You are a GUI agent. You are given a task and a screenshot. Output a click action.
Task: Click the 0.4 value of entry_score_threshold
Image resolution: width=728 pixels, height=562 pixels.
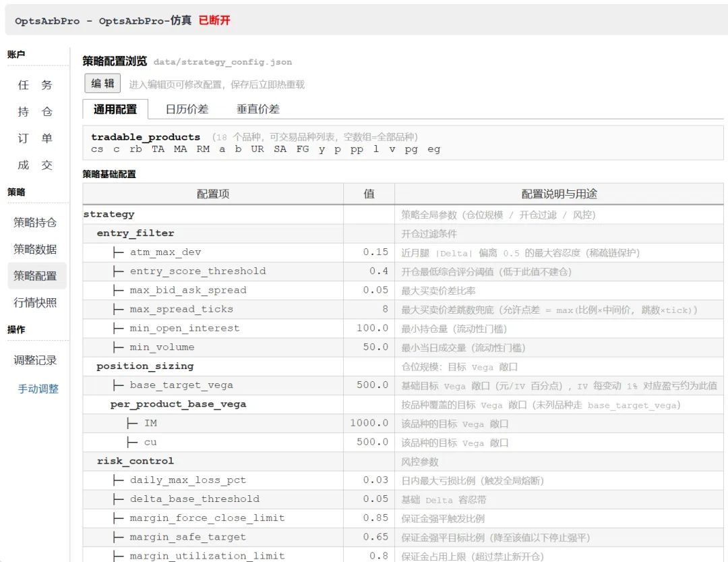pos(379,271)
